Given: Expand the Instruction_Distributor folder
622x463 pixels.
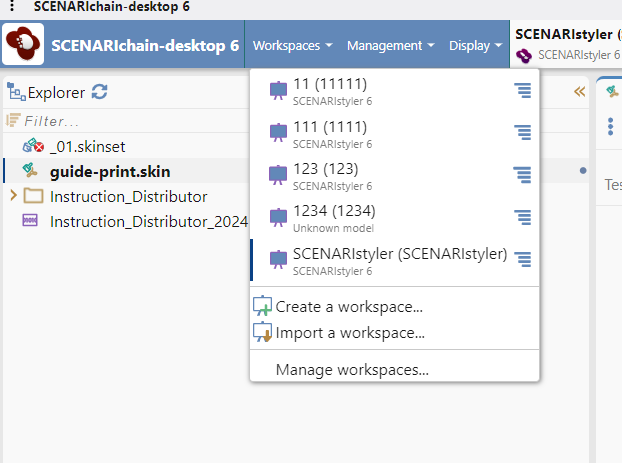Looking at the screenshot, I should tap(13, 195).
